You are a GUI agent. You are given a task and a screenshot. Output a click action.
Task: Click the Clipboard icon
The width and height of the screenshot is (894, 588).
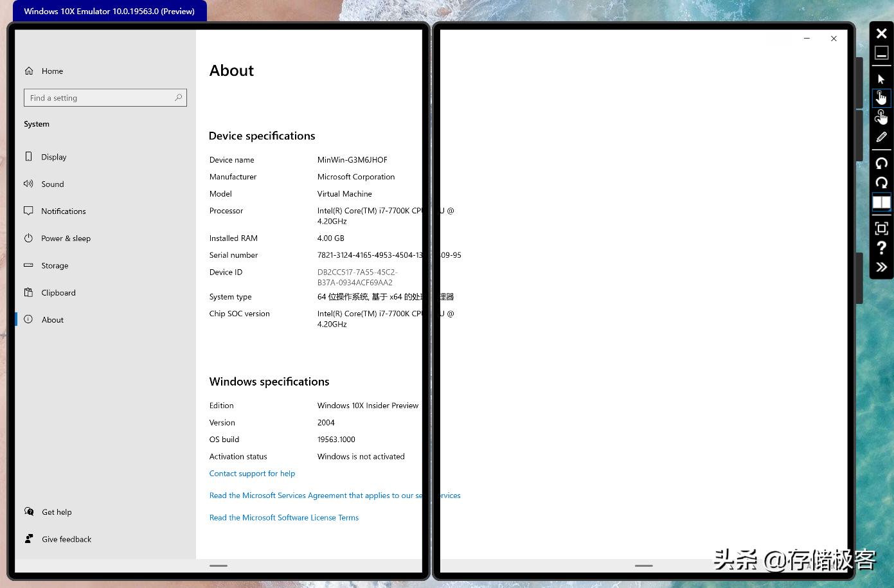(28, 292)
